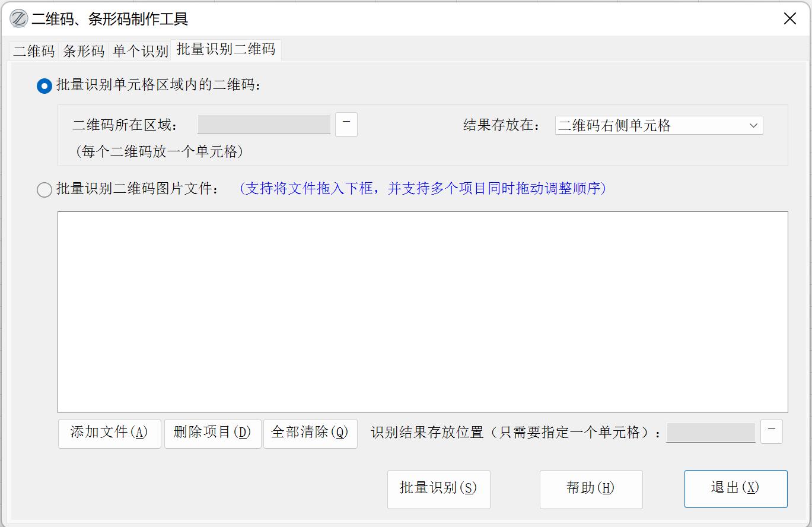Switch to the 二维码 tab
The width and height of the screenshot is (812, 527).
click(x=34, y=51)
